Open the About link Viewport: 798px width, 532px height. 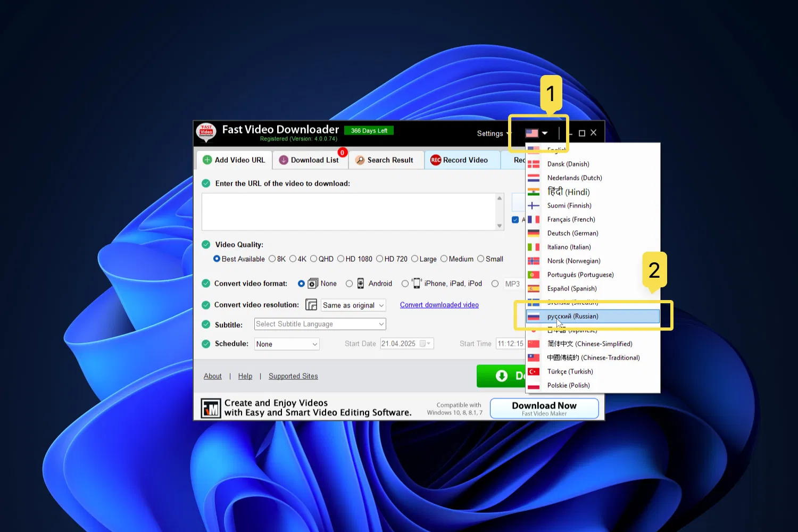coord(213,376)
